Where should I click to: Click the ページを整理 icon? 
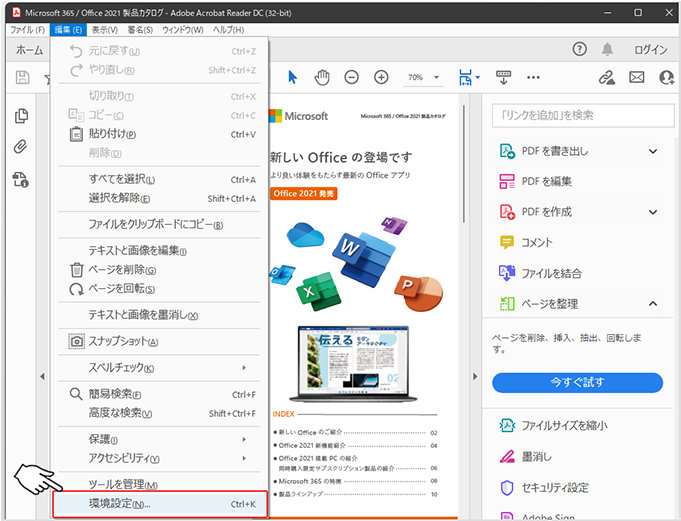pyautogui.click(x=506, y=304)
